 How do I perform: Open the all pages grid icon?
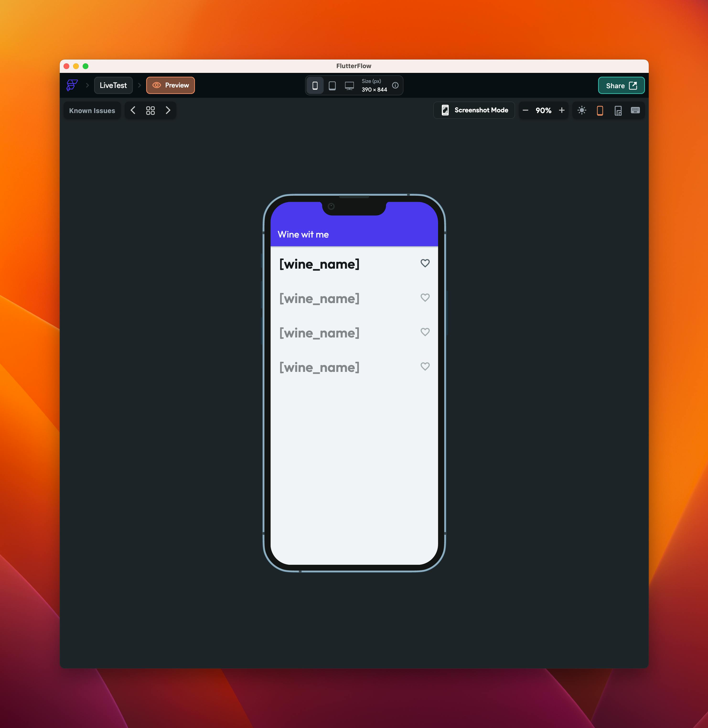[x=150, y=110]
